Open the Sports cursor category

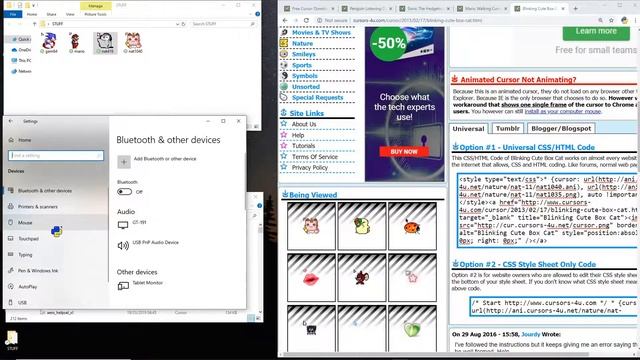click(302, 65)
